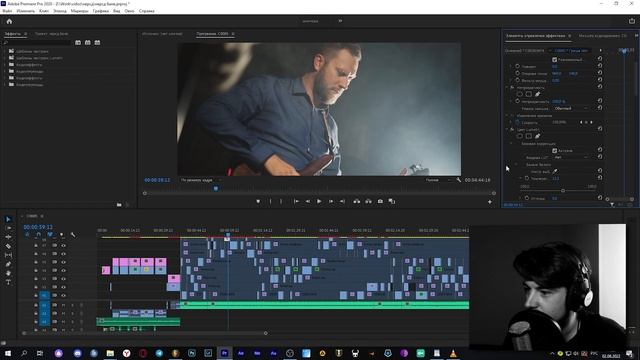
Task: Select pen mask tool under Lumetri Color
Action: pos(538,136)
